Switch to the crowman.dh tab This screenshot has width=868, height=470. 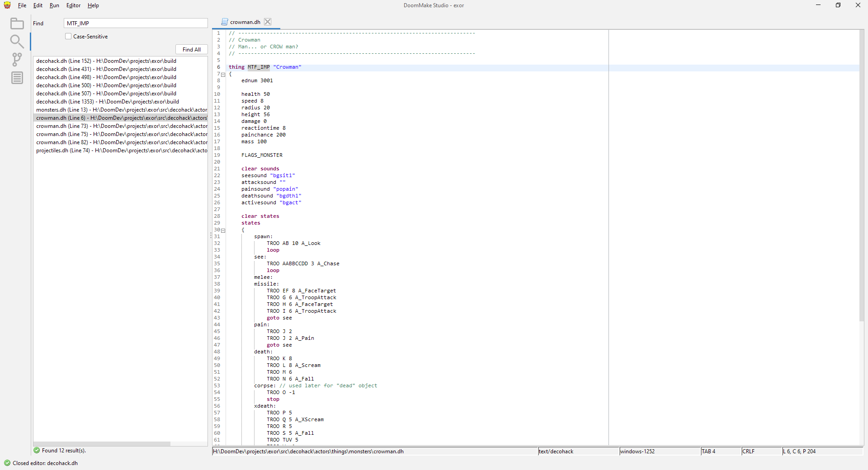245,22
